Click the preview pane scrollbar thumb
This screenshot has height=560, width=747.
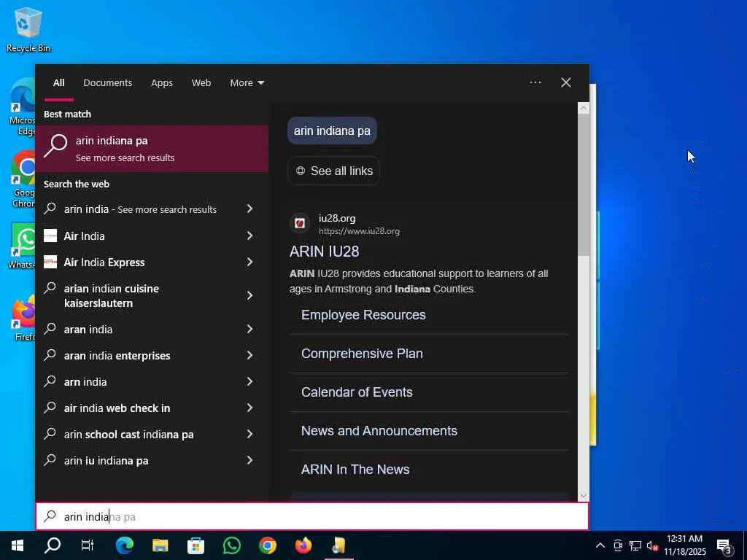[x=584, y=185]
